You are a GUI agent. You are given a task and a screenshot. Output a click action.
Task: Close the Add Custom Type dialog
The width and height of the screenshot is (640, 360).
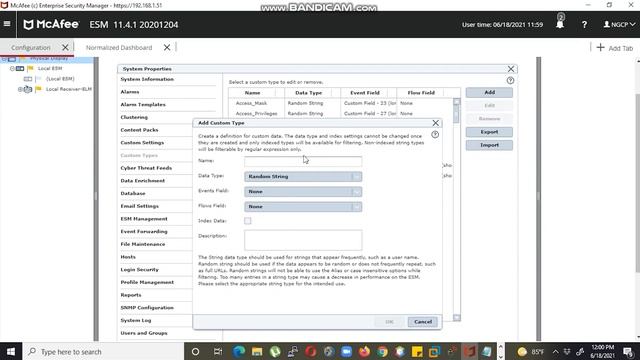point(436,123)
